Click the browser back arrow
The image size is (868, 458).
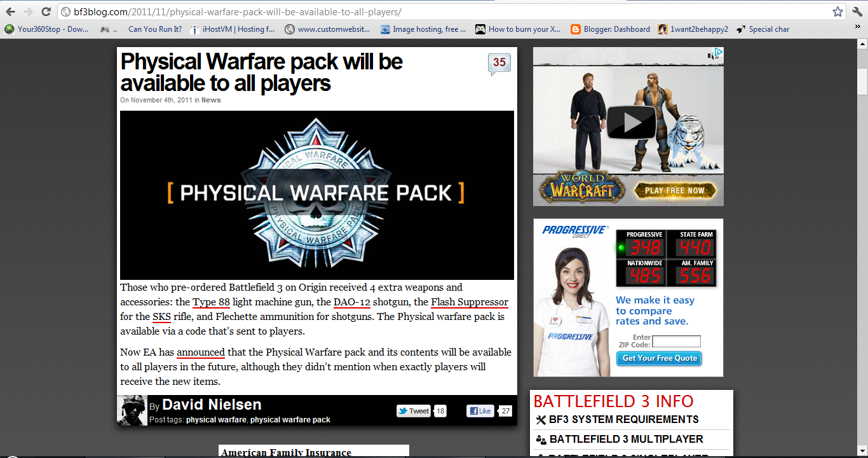[11, 11]
